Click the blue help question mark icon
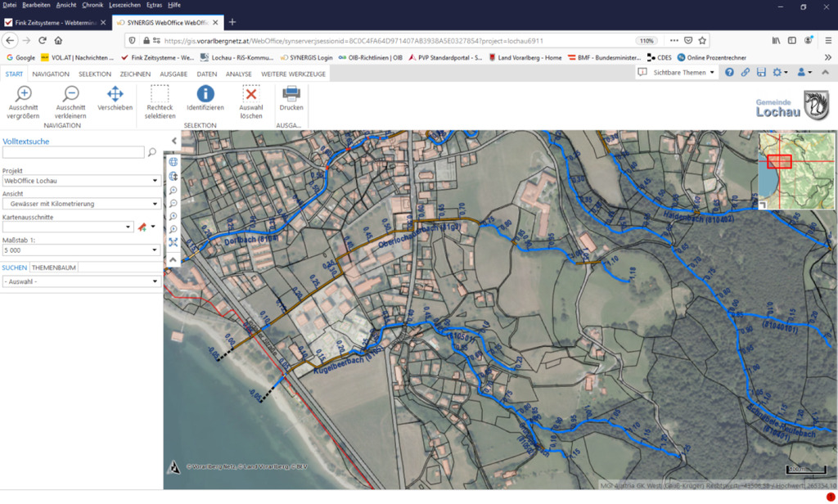This screenshot has height=504, width=838. pos(729,73)
